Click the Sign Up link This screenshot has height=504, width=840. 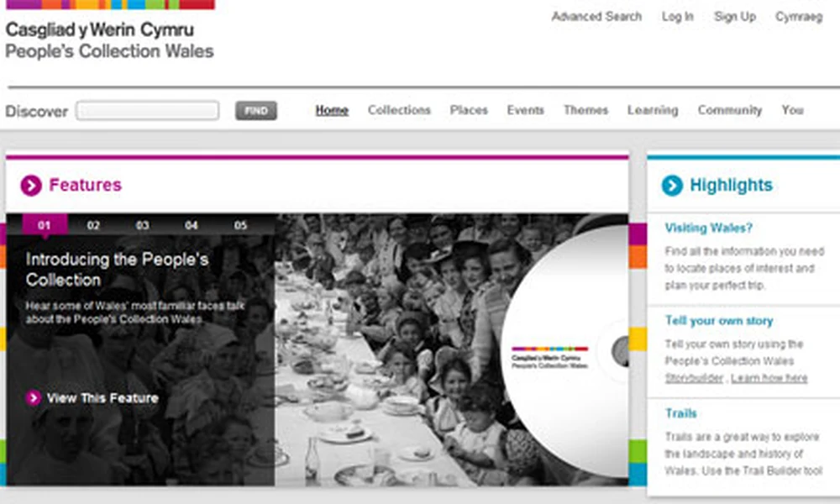tap(735, 17)
